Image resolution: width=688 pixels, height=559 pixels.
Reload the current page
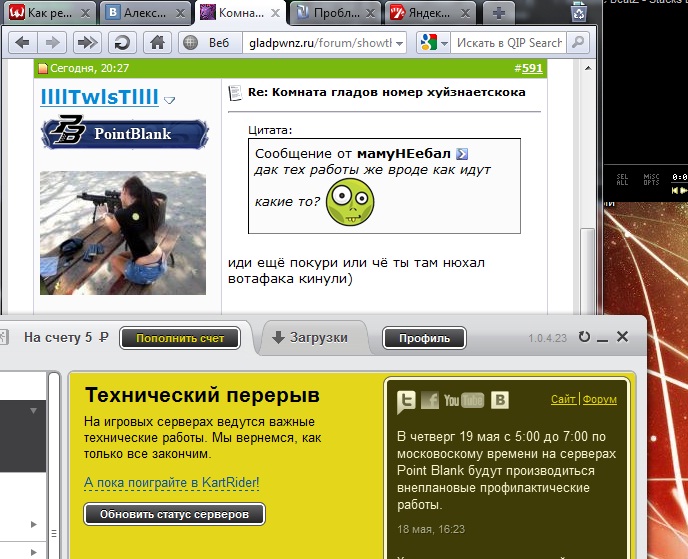122,43
